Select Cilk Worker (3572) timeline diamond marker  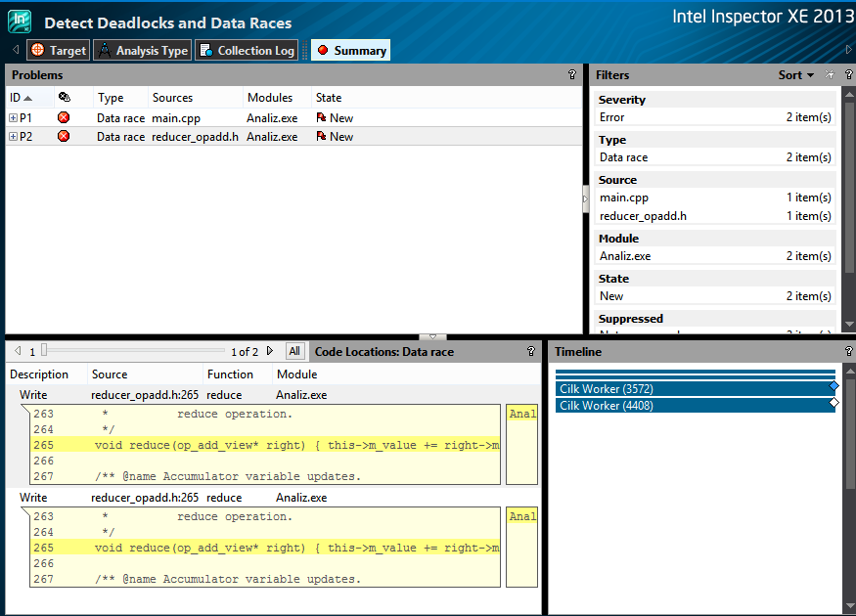tap(833, 387)
